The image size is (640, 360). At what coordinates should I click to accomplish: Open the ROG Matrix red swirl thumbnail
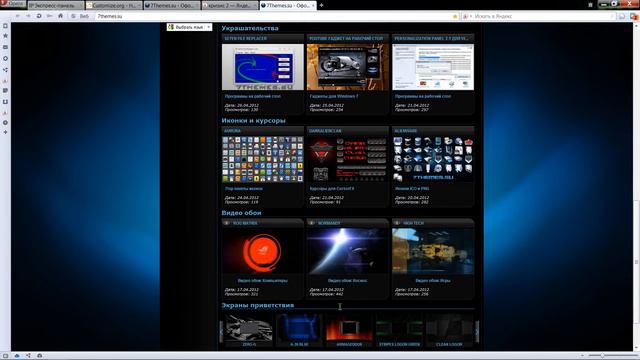[x=262, y=251]
